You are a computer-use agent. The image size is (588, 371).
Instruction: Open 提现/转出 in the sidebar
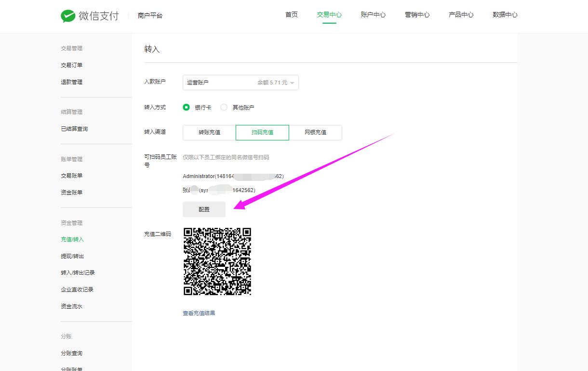point(72,256)
